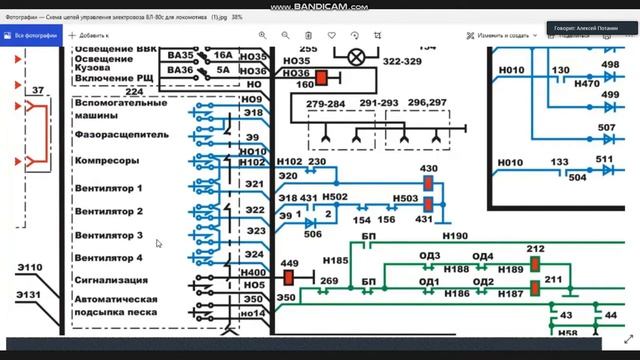Click the 'Компресоры' label

(x=107, y=160)
